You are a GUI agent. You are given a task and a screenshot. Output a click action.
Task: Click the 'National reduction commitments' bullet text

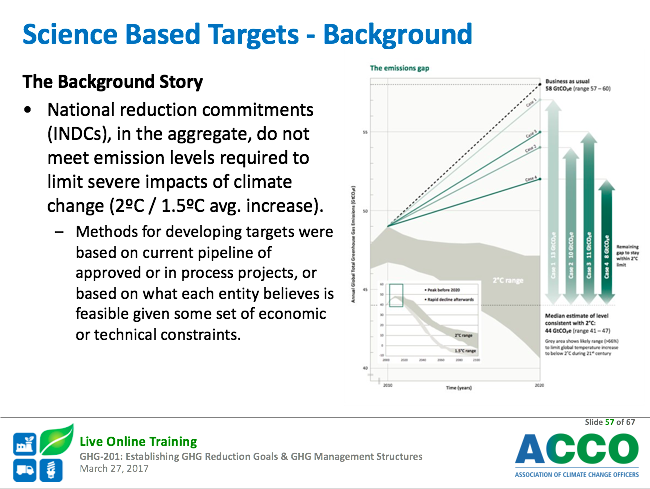[185, 158]
